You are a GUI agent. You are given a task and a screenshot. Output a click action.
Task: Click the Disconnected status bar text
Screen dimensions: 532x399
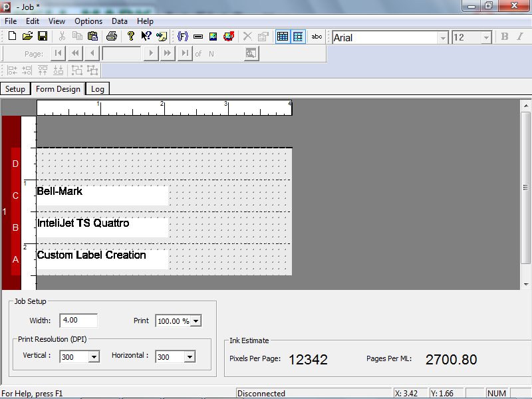(x=261, y=394)
